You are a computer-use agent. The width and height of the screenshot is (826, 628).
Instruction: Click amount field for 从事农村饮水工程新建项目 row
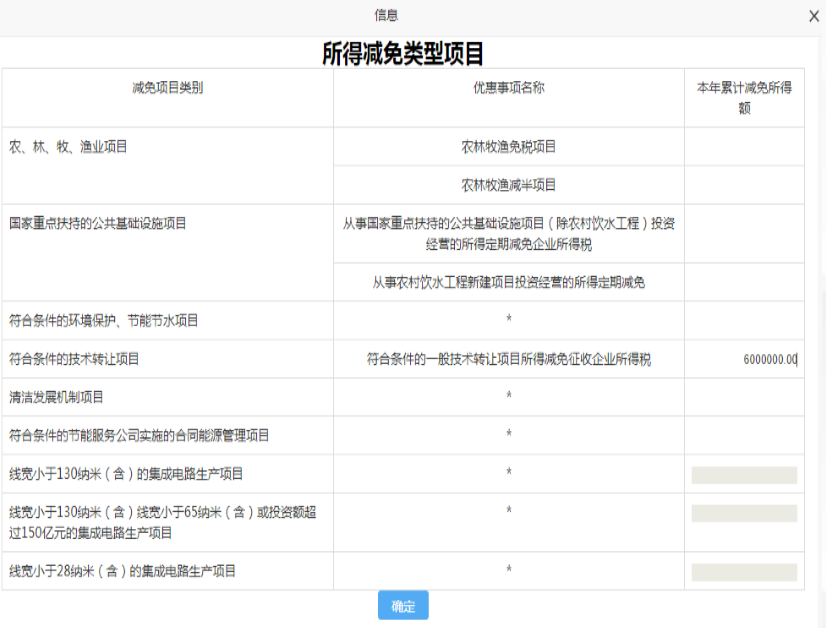(744, 282)
